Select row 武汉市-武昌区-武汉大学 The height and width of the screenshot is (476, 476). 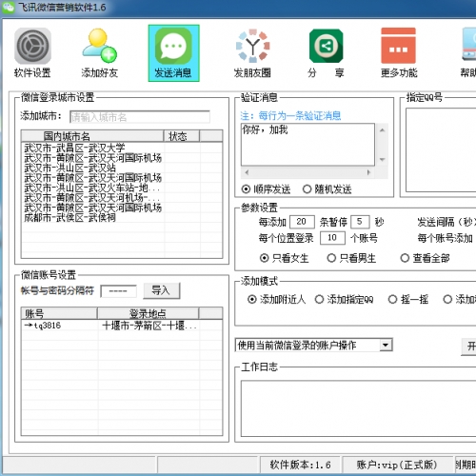click(122, 148)
